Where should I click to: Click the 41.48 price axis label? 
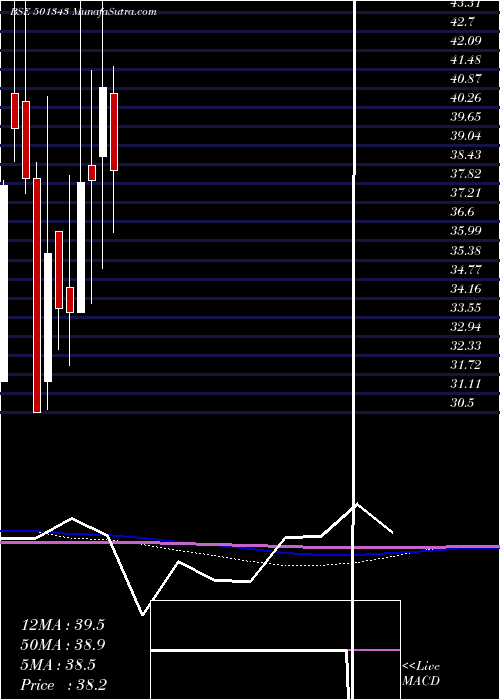tap(466, 60)
